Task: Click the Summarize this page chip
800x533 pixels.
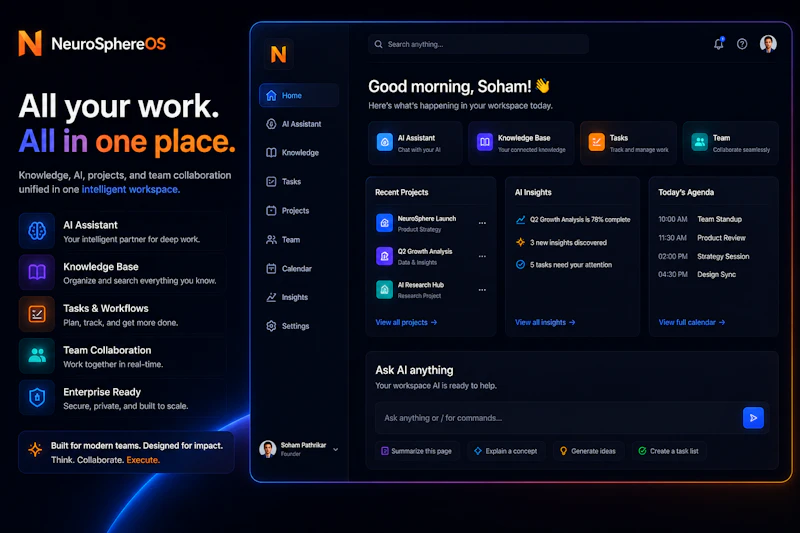Action: (417, 451)
